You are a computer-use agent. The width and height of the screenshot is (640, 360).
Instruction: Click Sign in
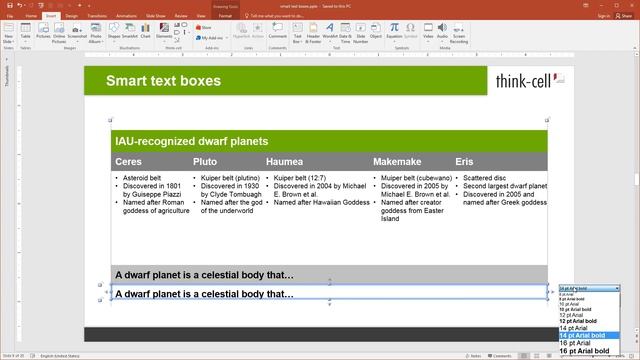click(x=604, y=16)
